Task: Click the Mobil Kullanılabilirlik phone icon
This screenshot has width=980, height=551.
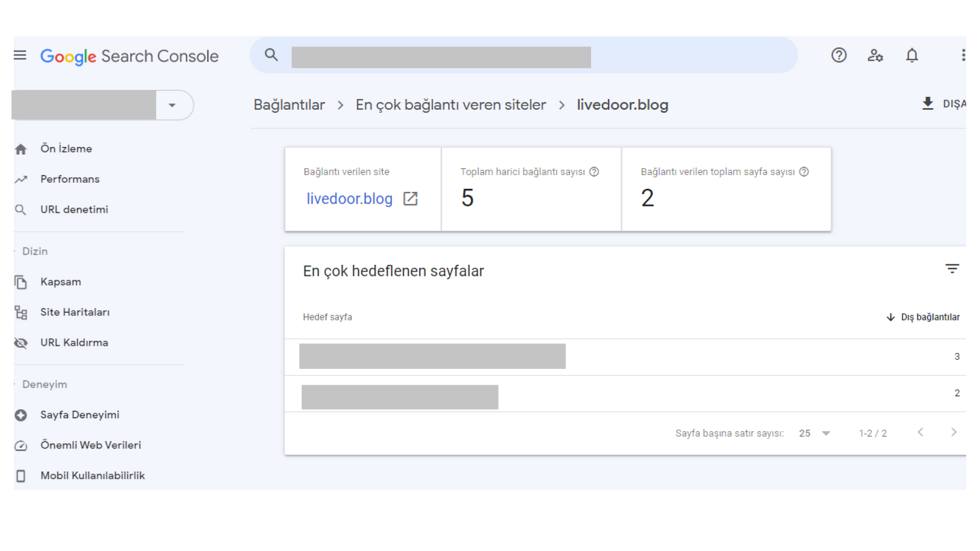Action: pos(20,476)
